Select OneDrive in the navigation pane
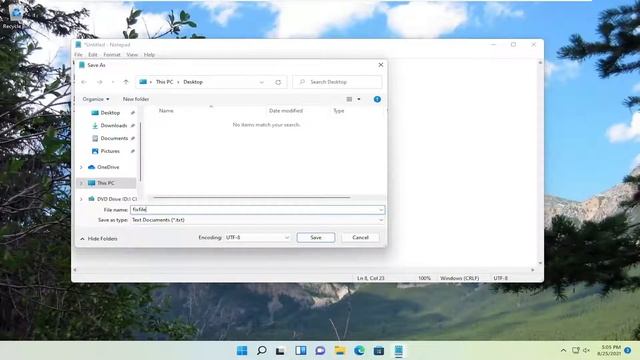Viewport: 640px width, 360px height. click(x=108, y=167)
